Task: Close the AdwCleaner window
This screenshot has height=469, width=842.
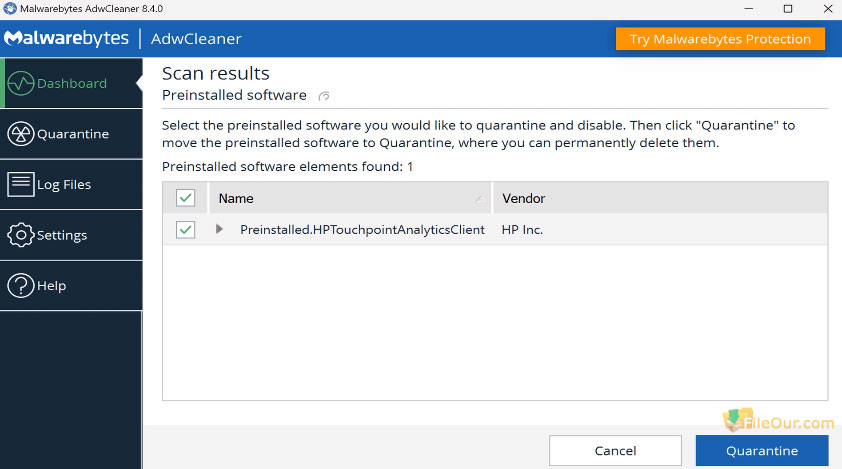Action: tap(828, 9)
